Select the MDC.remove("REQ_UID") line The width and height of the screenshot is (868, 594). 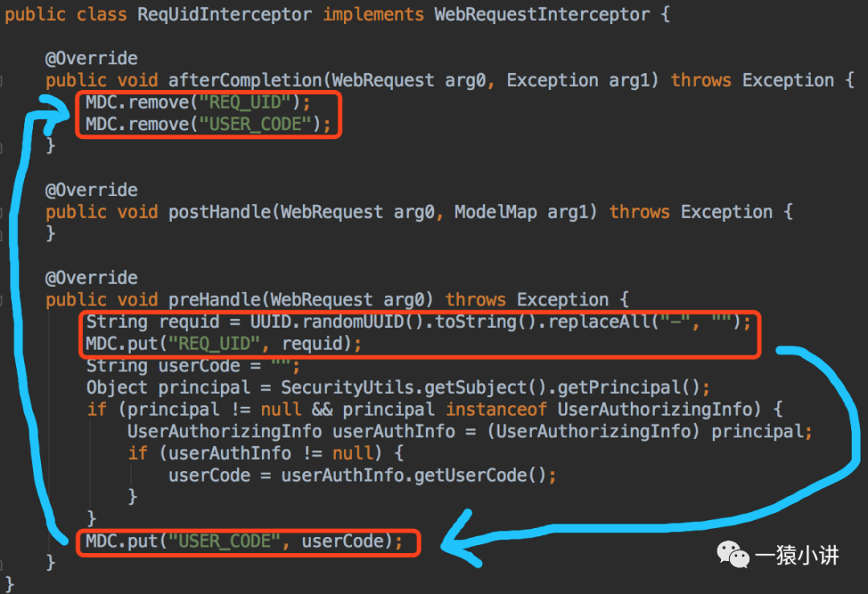click(198, 102)
